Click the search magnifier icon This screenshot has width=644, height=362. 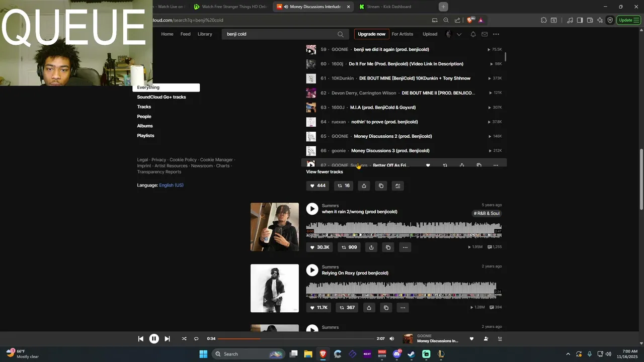(341, 34)
